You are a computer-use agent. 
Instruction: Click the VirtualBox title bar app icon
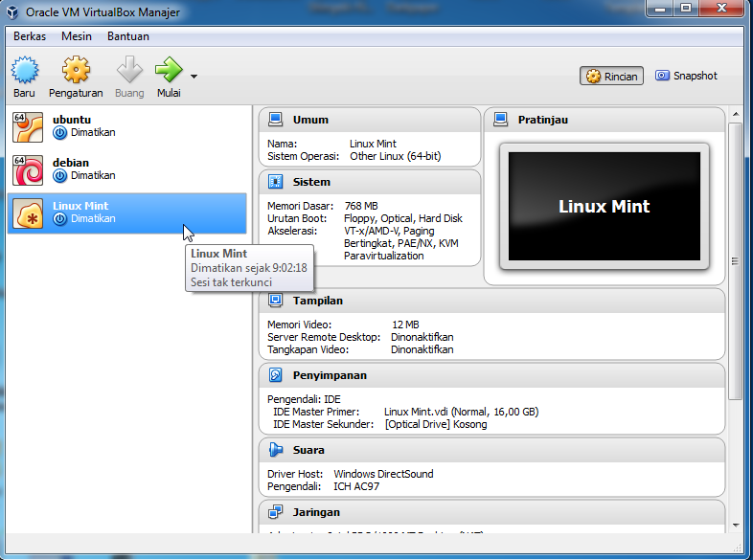pyautogui.click(x=13, y=12)
